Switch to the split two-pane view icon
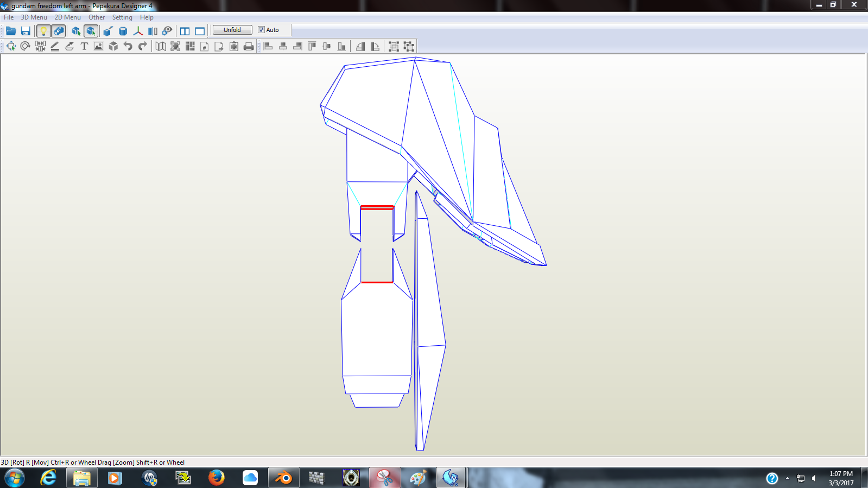The width and height of the screenshot is (868, 488). pos(185,31)
